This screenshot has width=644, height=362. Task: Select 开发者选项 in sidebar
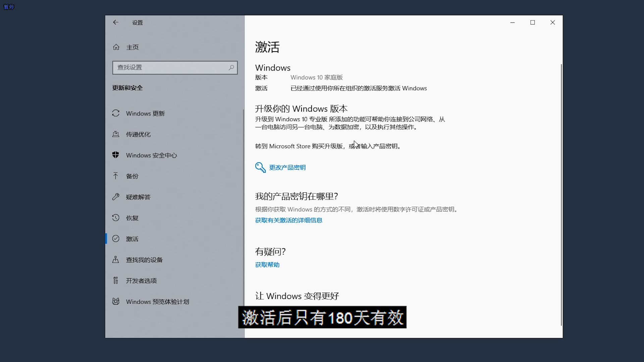(x=141, y=281)
